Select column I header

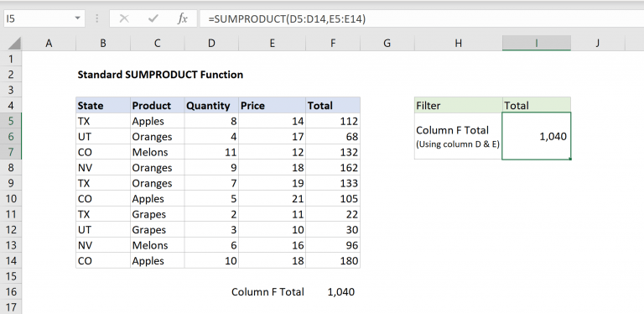pos(536,43)
